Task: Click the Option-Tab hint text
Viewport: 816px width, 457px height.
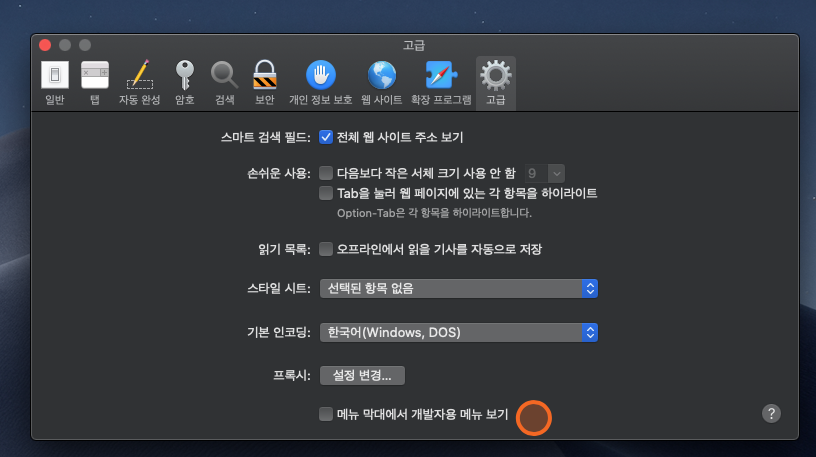Action: [434, 213]
